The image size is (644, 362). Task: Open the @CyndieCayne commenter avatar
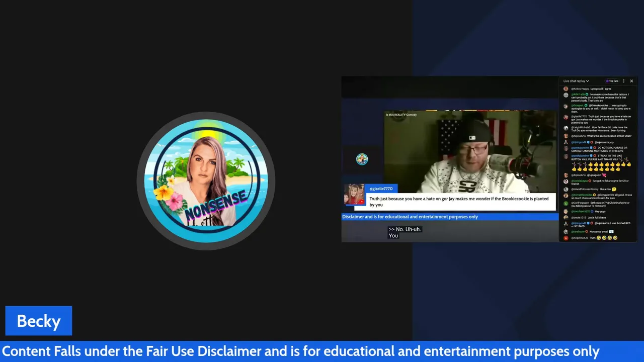pos(566,182)
